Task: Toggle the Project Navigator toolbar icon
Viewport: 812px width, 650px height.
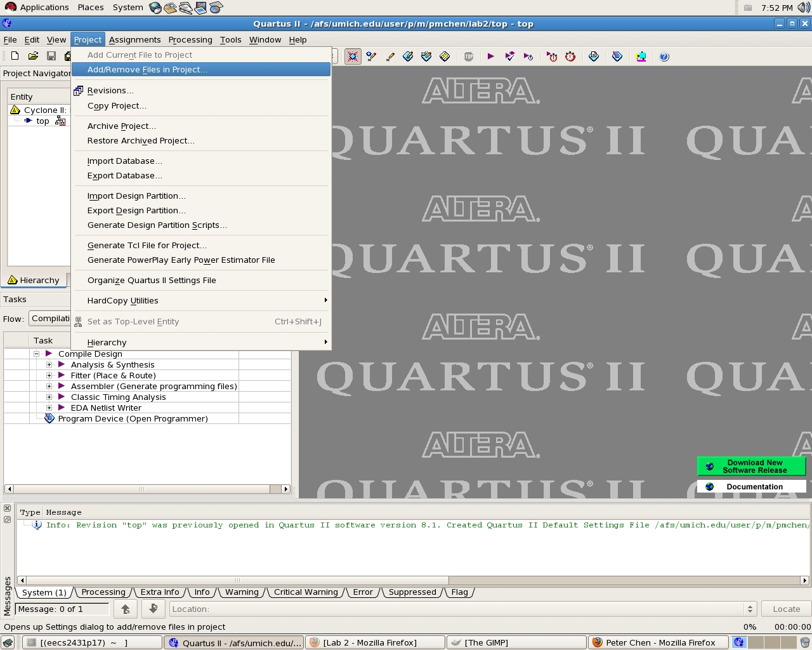Action: [x=353, y=56]
